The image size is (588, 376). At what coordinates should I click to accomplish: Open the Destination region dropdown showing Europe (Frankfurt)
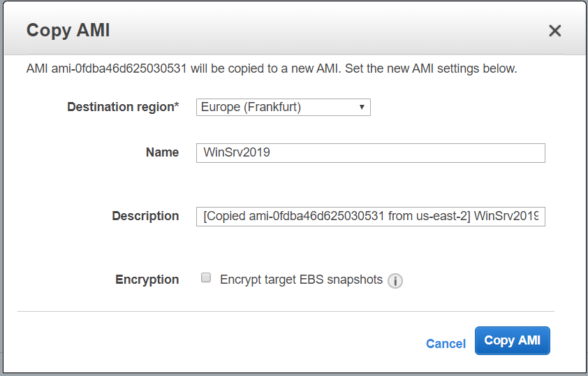283,107
